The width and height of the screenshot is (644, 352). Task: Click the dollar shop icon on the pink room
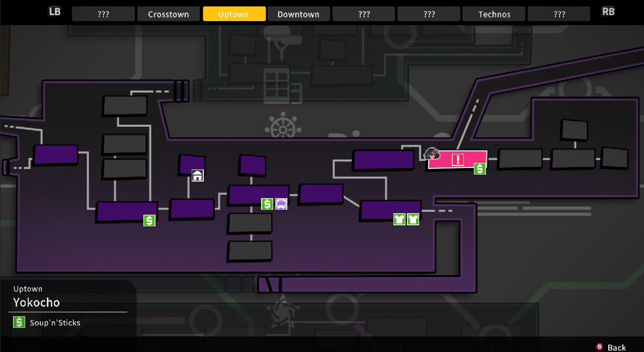[x=480, y=168]
